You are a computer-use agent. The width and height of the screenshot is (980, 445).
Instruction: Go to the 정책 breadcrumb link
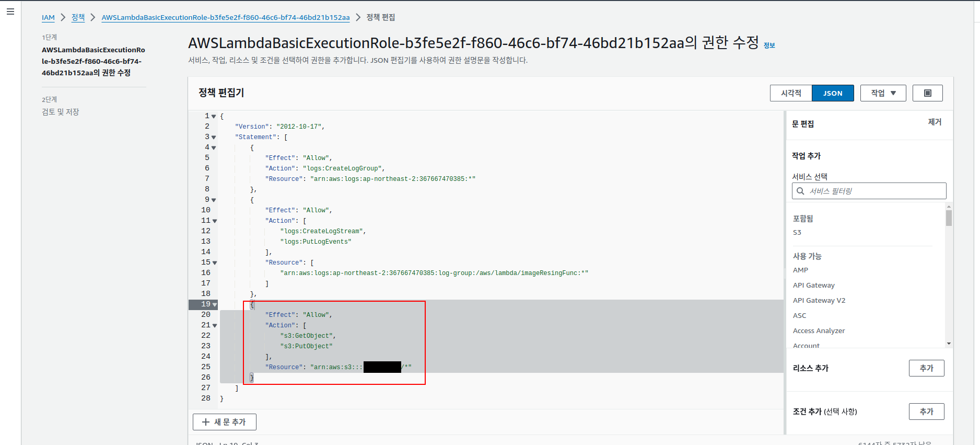click(78, 17)
